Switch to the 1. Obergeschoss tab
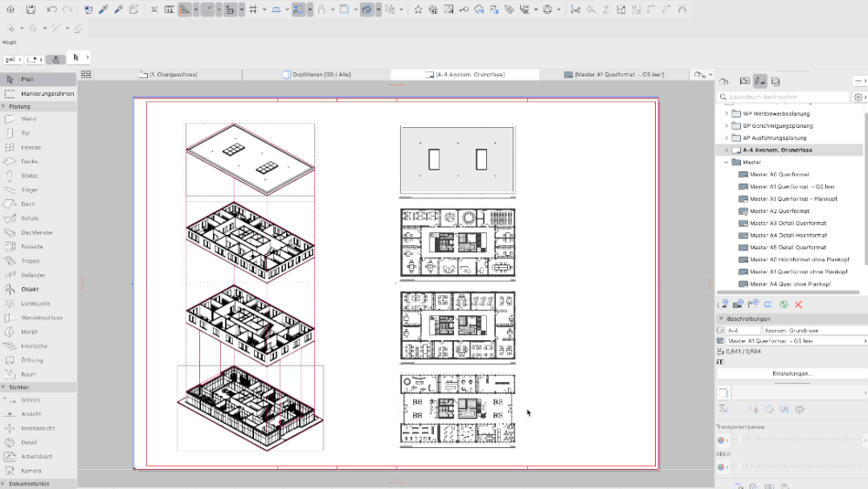868x489 pixels. click(168, 74)
